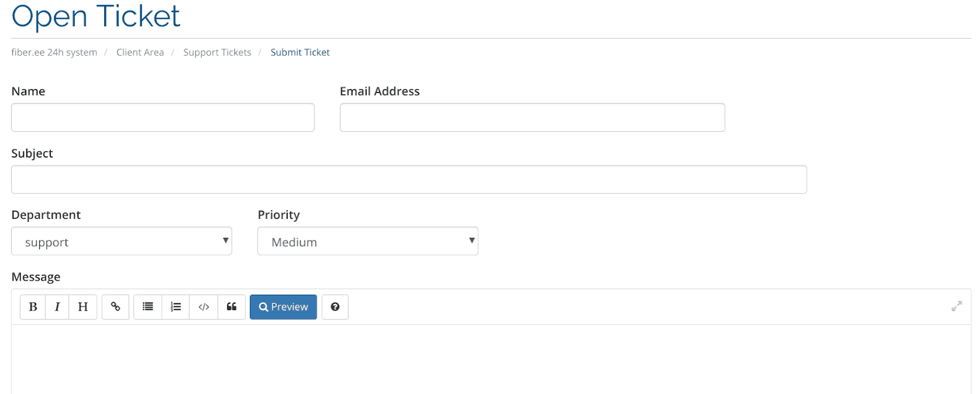Place cursor in the Message text area
The height and width of the screenshot is (394, 980).
coord(491,359)
